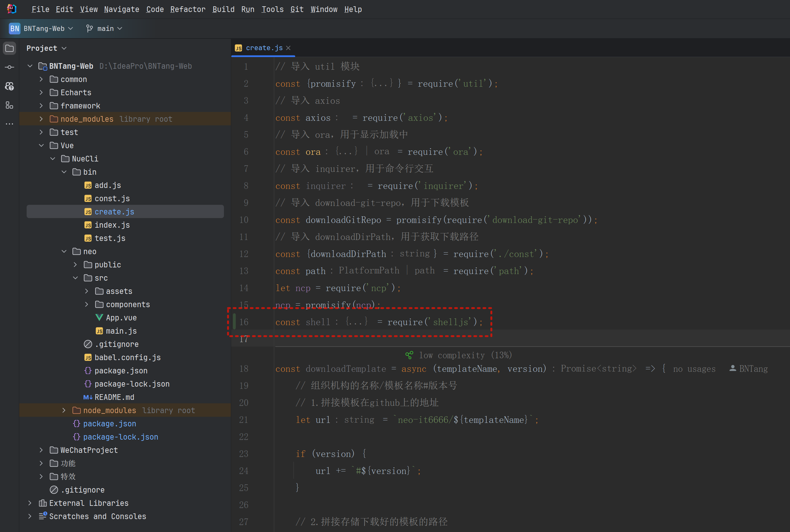
Task: Close the create.js editor tab
Action: click(288, 48)
